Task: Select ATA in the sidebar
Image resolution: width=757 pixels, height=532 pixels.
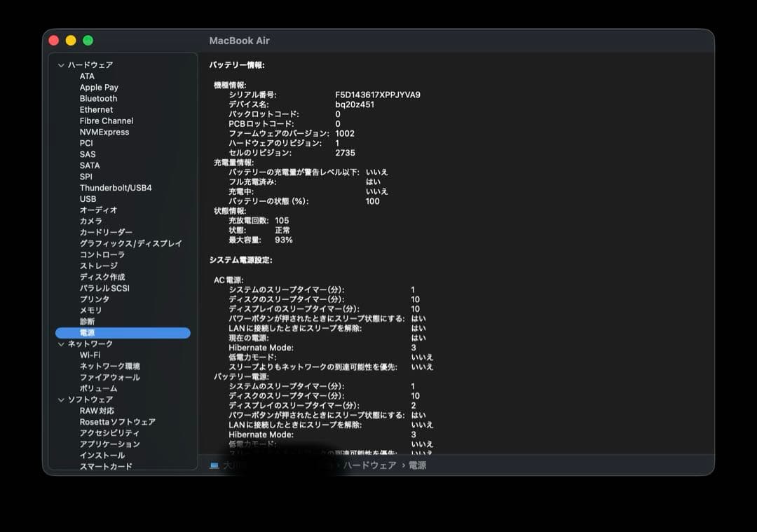Action: (87, 76)
